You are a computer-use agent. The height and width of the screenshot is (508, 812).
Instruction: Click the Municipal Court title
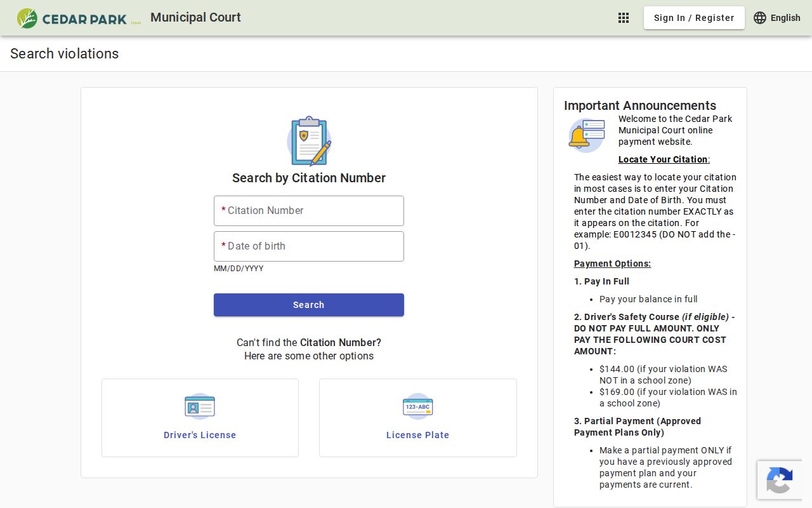click(195, 17)
